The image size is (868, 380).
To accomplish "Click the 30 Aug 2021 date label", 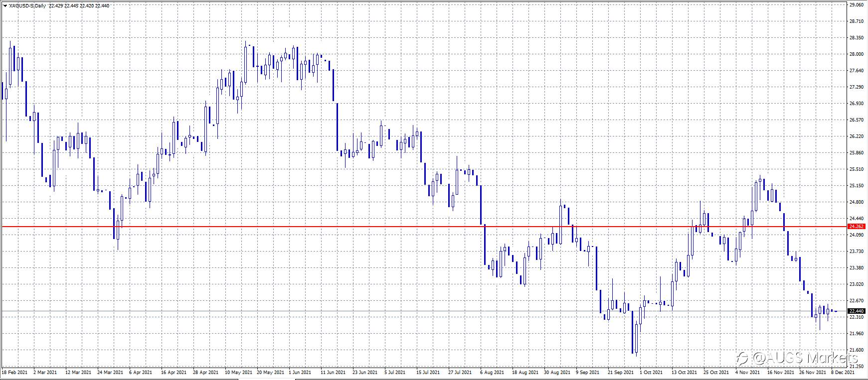I will pyautogui.click(x=557, y=372).
